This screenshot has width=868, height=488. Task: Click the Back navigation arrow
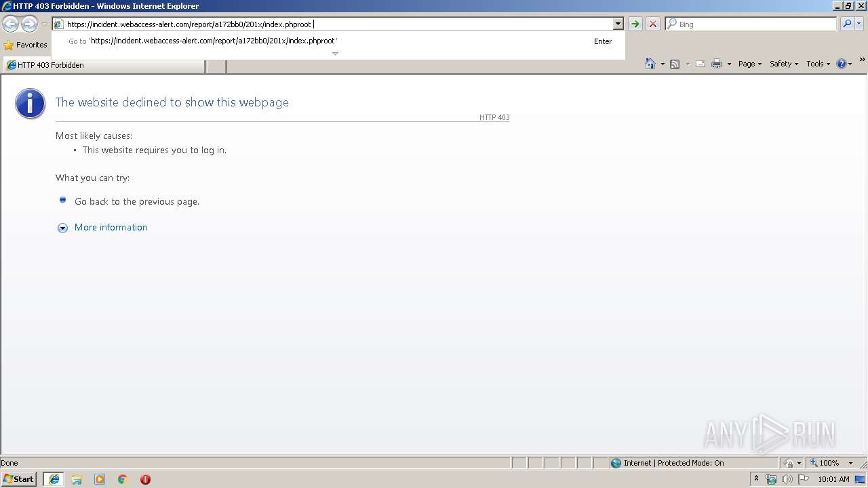[x=10, y=24]
